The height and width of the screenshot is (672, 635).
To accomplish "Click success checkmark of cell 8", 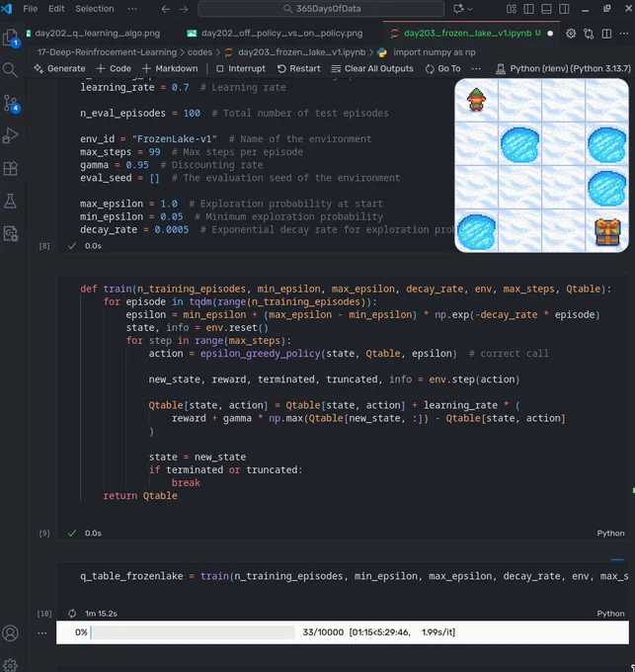I will [72, 245].
